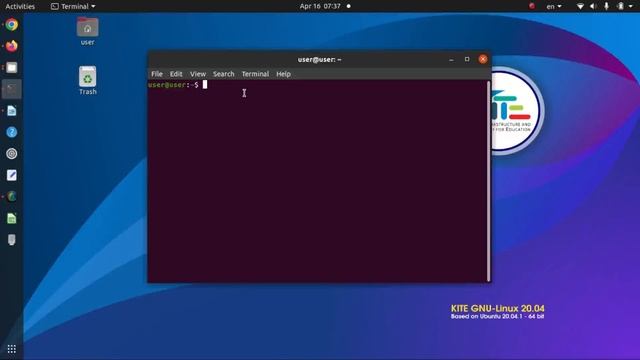Expand the Terminal app menu in top bar
This screenshot has height=360, width=640.
[73, 6]
